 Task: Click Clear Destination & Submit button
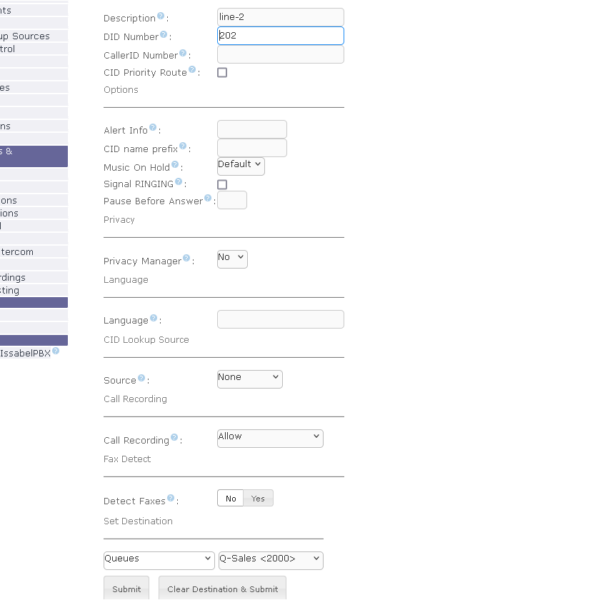(x=222, y=589)
